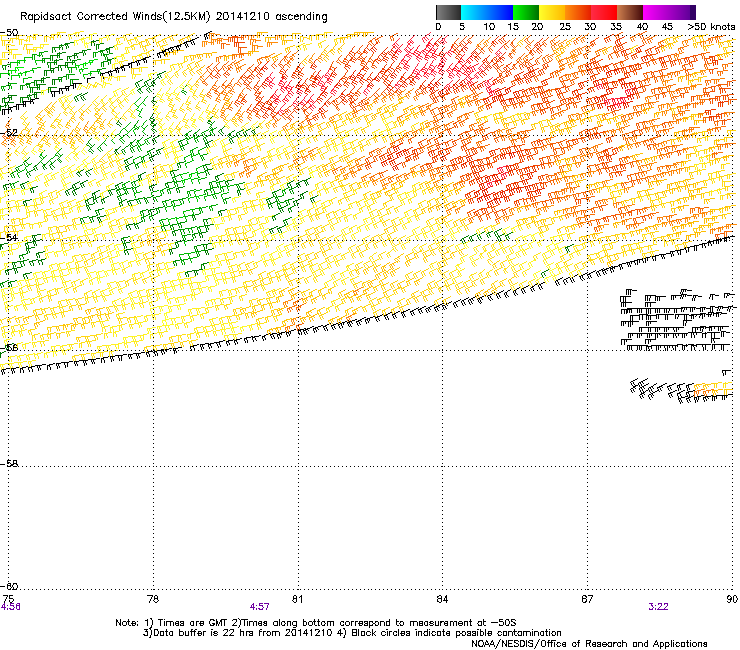
Task: Click the latitude label -60
Action: coord(9,586)
